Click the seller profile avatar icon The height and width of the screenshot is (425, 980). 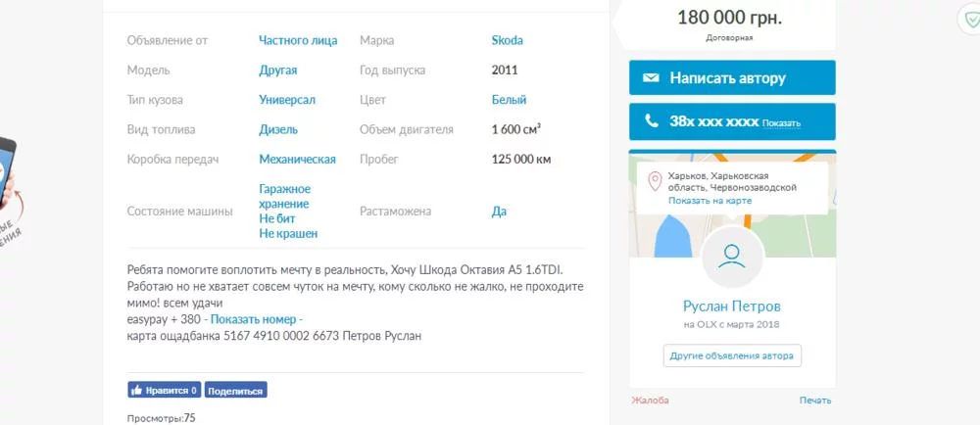point(732,258)
